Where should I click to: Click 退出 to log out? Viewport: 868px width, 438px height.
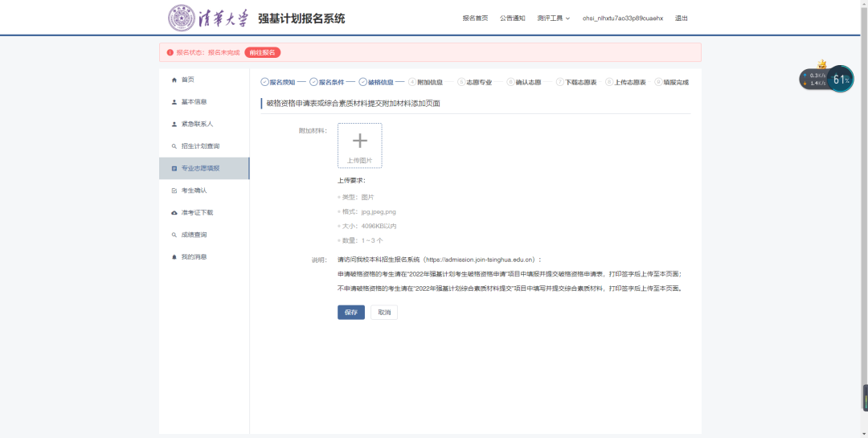681,18
